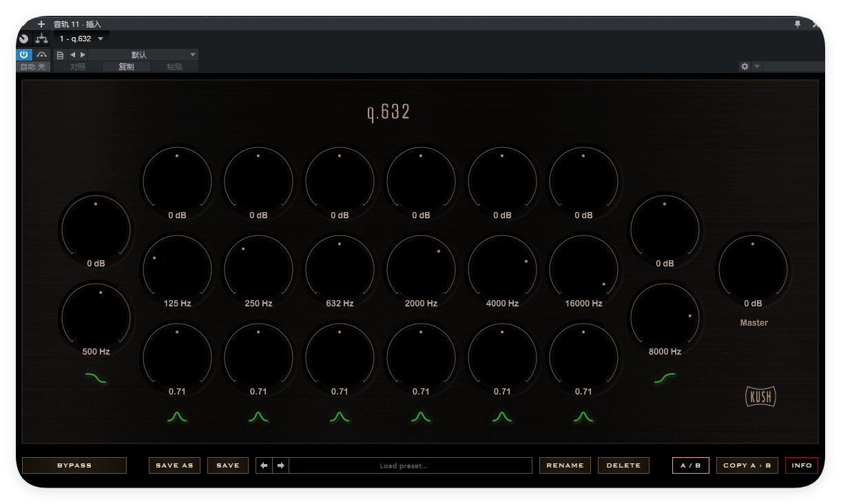Open the preset document icon
Viewport: 841px width, 504px height.
tap(60, 55)
